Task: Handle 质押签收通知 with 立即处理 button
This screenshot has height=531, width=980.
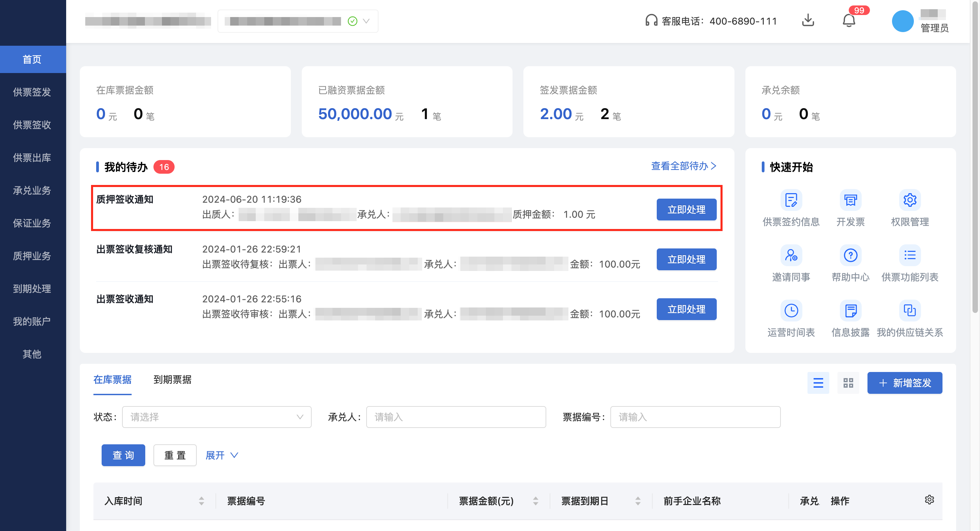Action: pos(686,209)
